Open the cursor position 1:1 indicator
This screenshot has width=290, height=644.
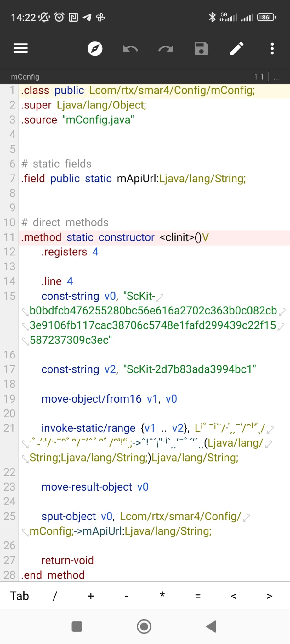[259, 77]
